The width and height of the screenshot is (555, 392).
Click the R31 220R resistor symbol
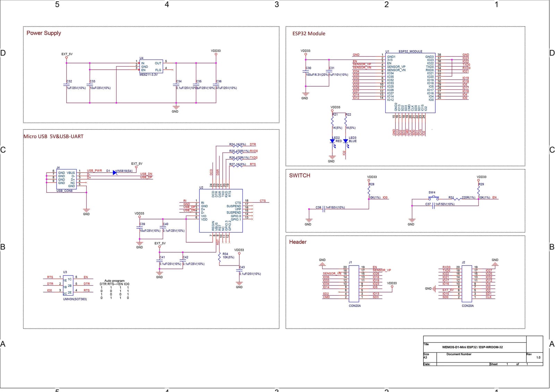[x=458, y=199]
